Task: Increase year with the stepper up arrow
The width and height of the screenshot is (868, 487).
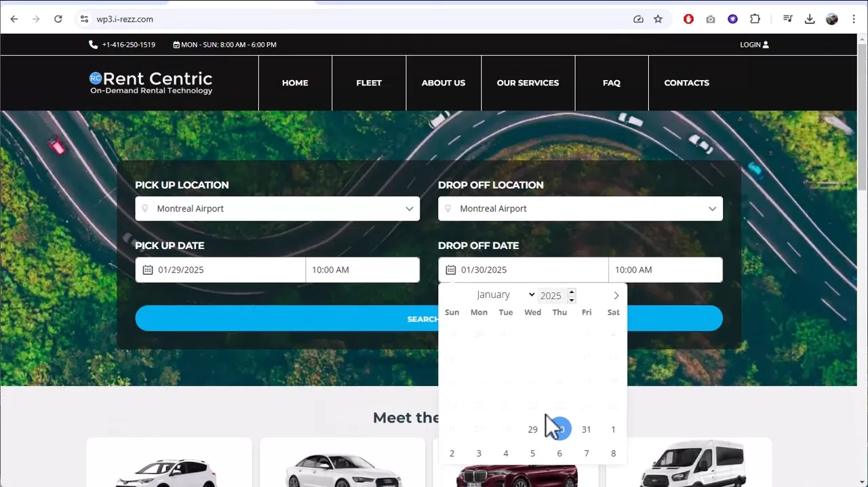Action: click(x=572, y=292)
